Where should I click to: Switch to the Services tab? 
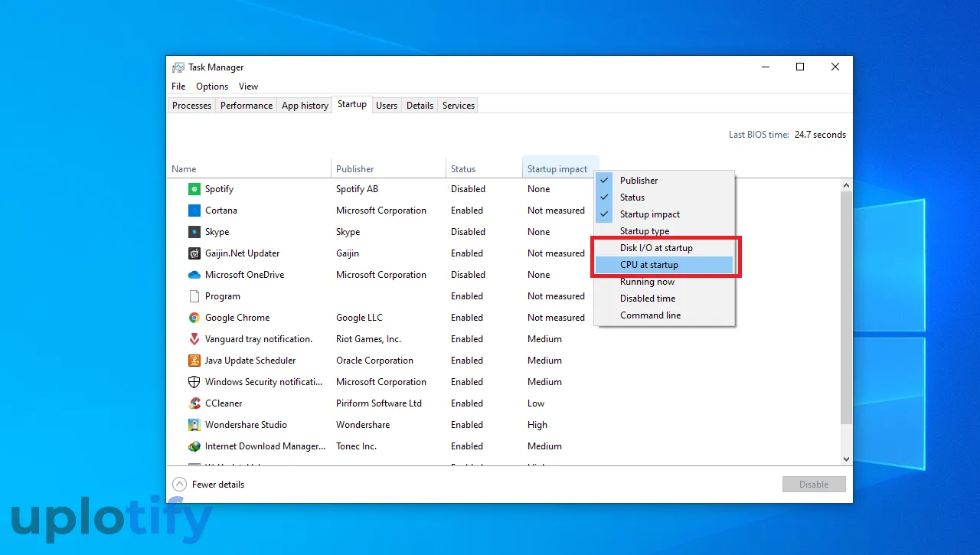[459, 106]
